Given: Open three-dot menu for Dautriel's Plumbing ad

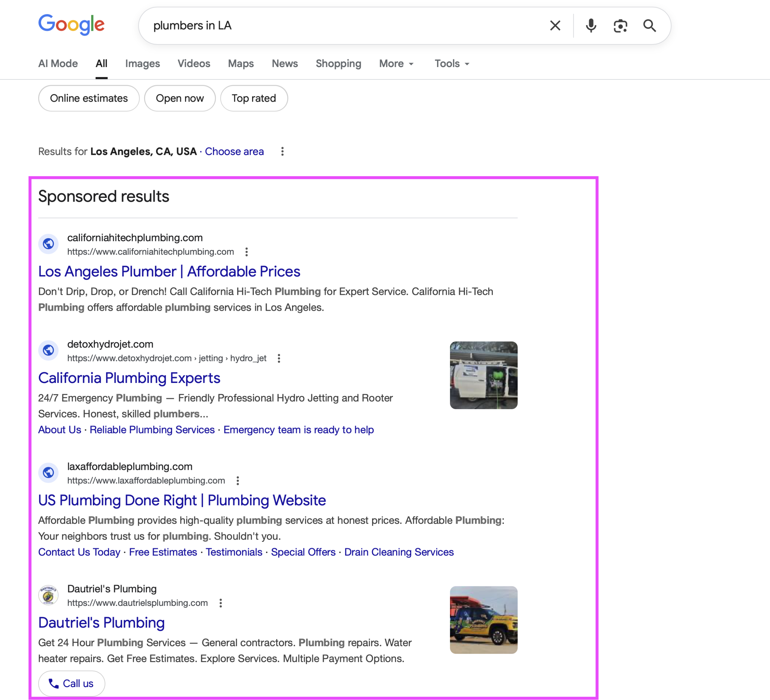Looking at the screenshot, I should tap(220, 603).
